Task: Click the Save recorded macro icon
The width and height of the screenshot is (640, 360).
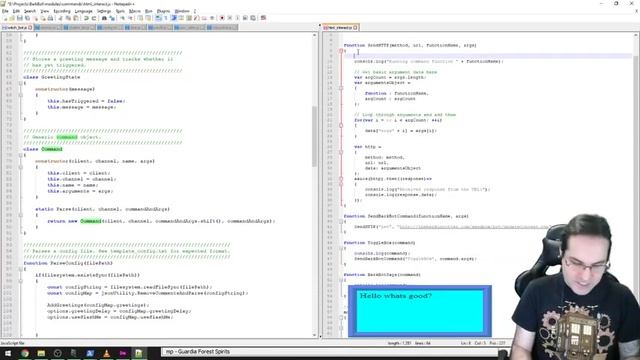Action: click(x=253, y=18)
